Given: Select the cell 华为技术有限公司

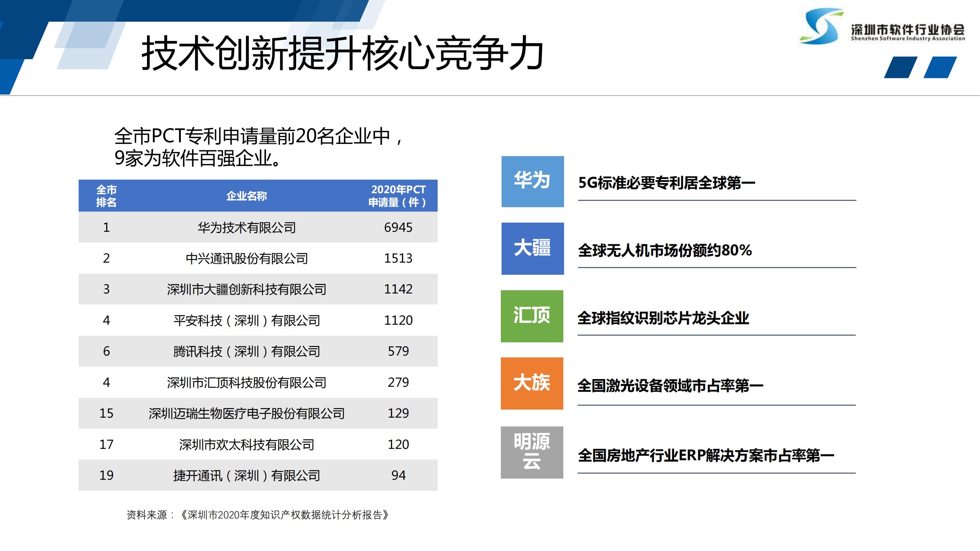Looking at the screenshot, I should tap(247, 227).
